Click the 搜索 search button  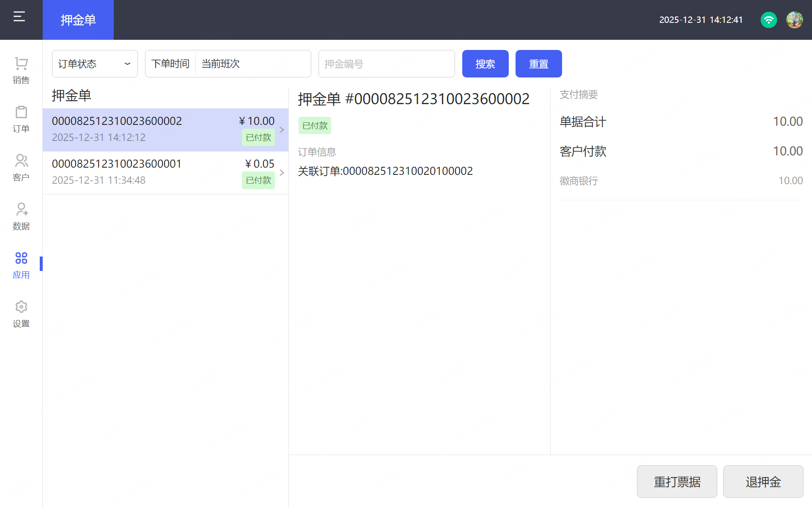(485, 64)
